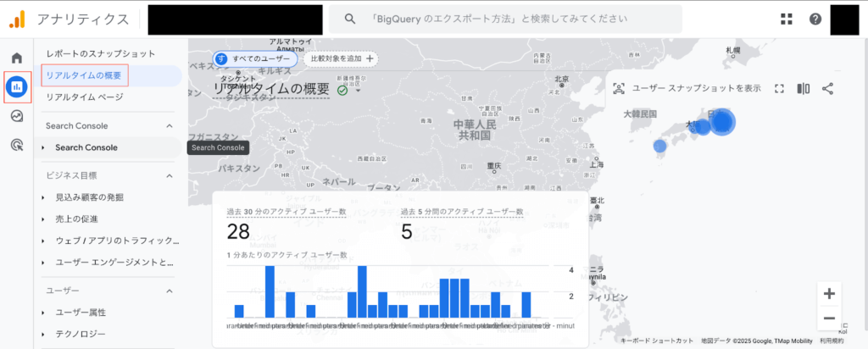
Task: Expand ユーザー エンゲージメント item
Action: point(108,262)
